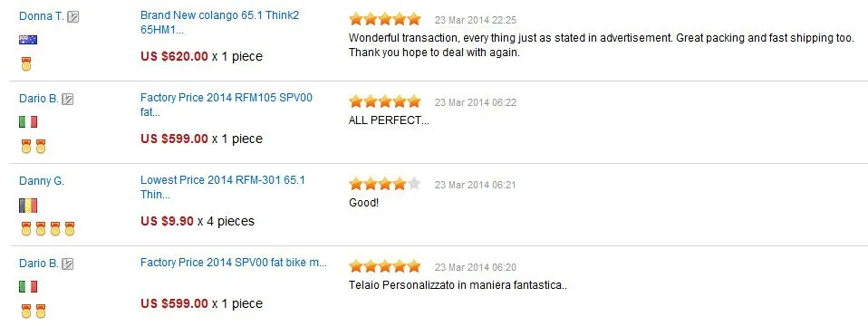The height and width of the screenshot is (326, 868).
Task: Click the four-star rating on Danny G.'s review
Action: point(385,184)
